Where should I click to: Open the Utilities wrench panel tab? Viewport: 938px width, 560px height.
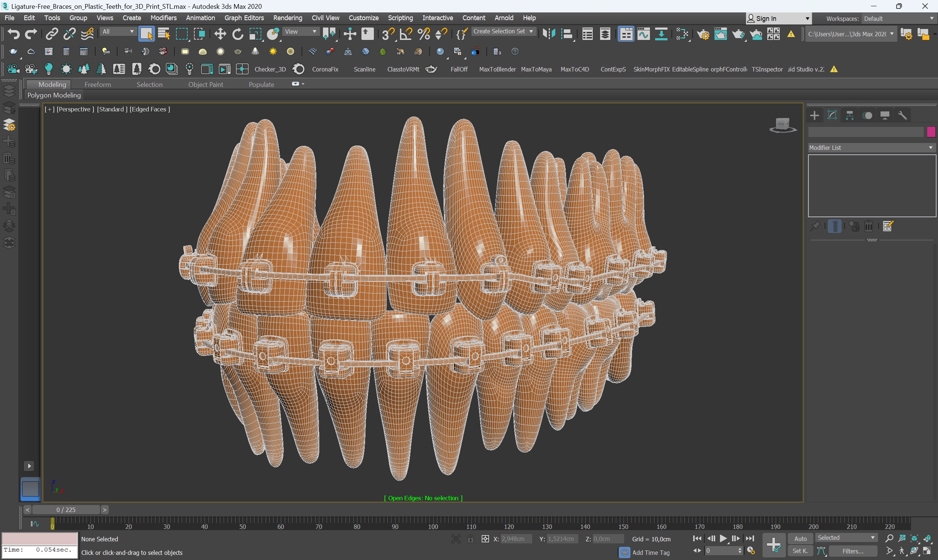point(902,115)
